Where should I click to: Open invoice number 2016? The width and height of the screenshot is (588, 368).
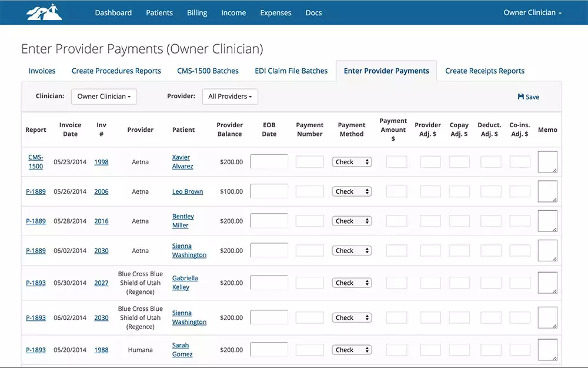tap(101, 221)
